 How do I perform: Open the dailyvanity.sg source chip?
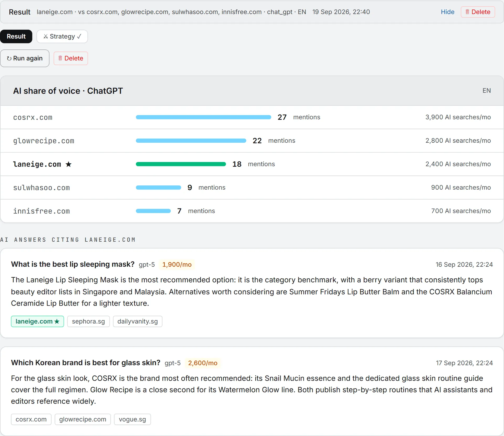pos(138,321)
